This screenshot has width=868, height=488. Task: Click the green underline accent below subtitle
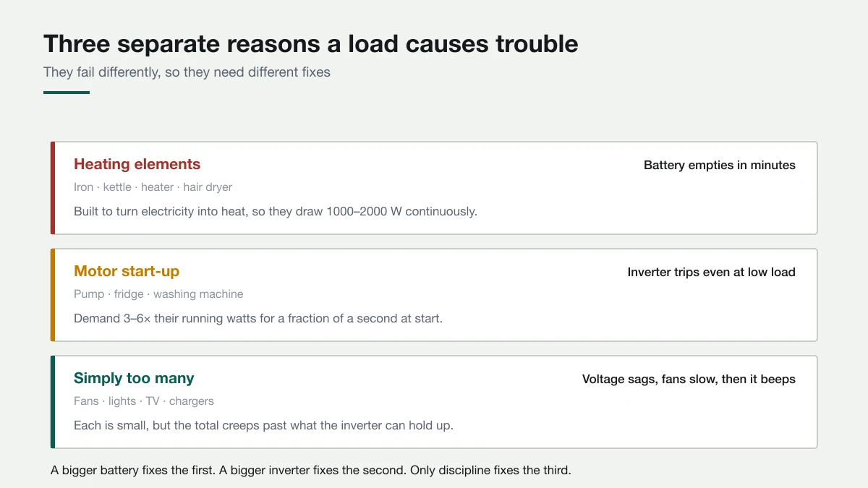(x=67, y=93)
